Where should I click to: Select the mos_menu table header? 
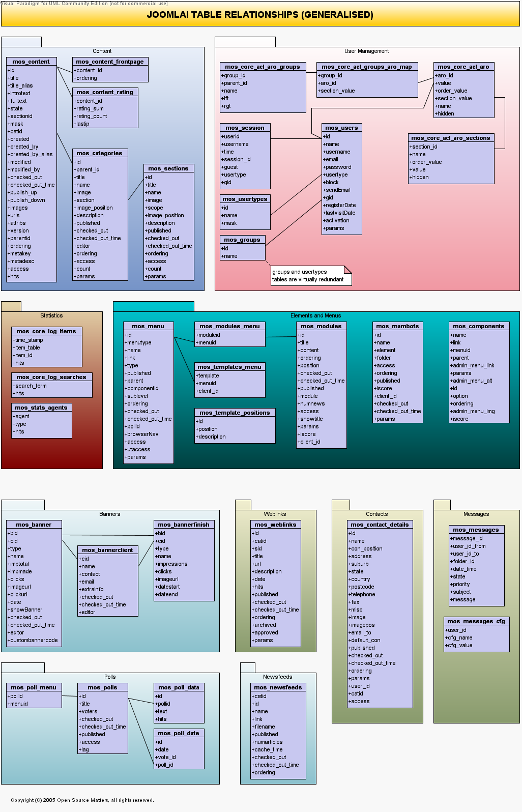(148, 326)
